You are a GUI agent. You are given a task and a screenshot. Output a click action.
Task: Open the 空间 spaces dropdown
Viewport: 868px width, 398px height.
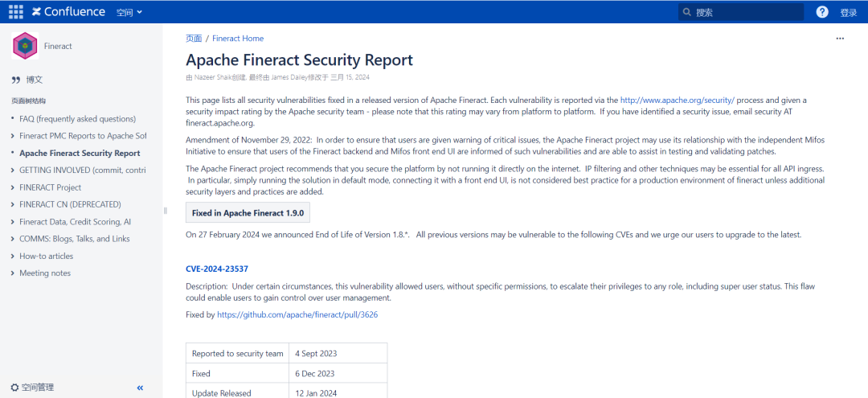(129, 12)
